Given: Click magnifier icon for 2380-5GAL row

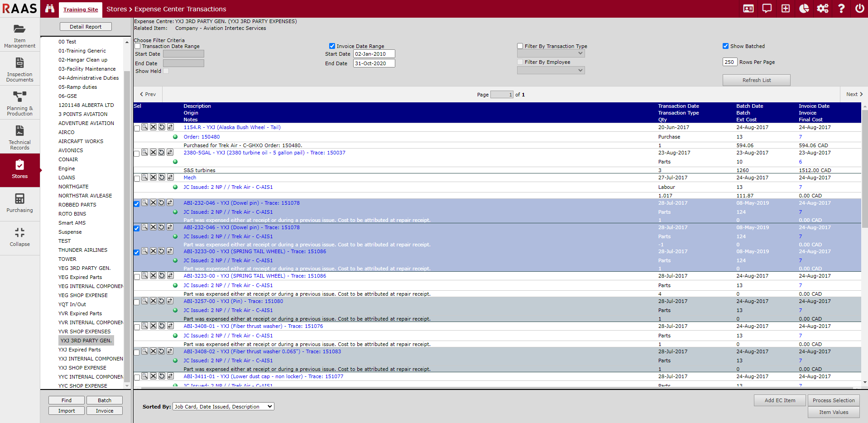Looking at the screenshot, I should (x=145, y=153).
